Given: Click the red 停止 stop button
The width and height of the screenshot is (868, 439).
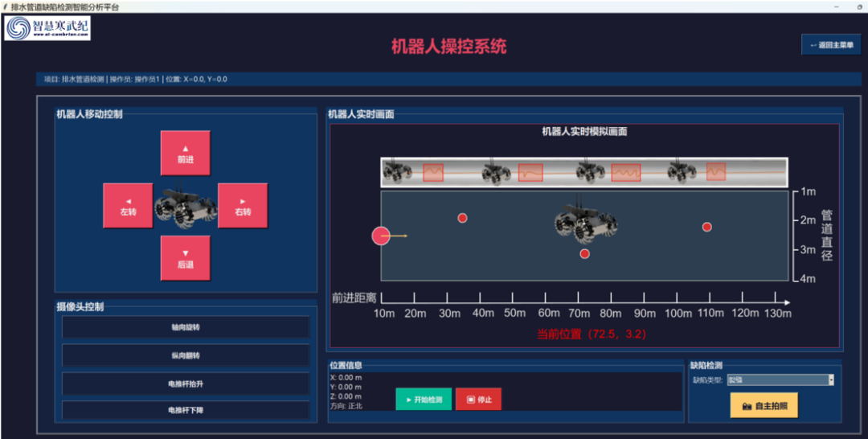Looking at the screenshot, I should 478,399.
